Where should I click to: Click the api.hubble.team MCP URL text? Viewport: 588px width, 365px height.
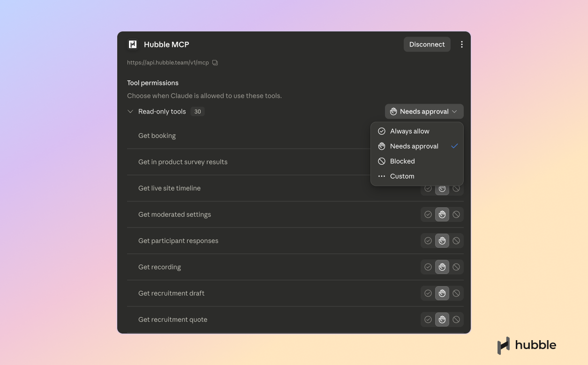[168, 62]
